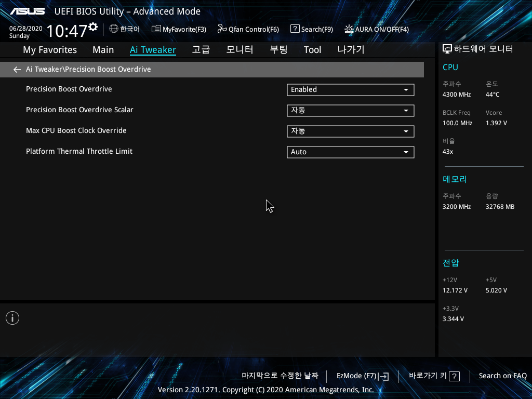Open the Tool tab
This screenshot has width=532, height=399.
(312, 50)
